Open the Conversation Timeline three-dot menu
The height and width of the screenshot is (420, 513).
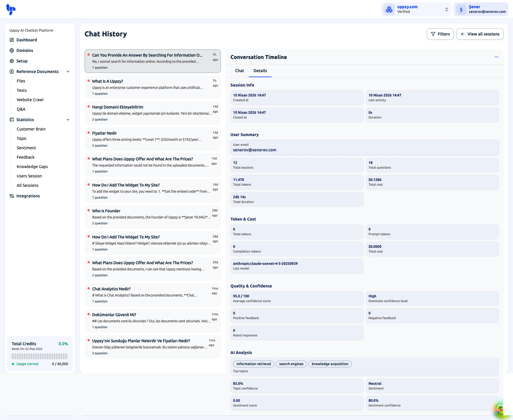pyautogui.click(x=496, y=57)
